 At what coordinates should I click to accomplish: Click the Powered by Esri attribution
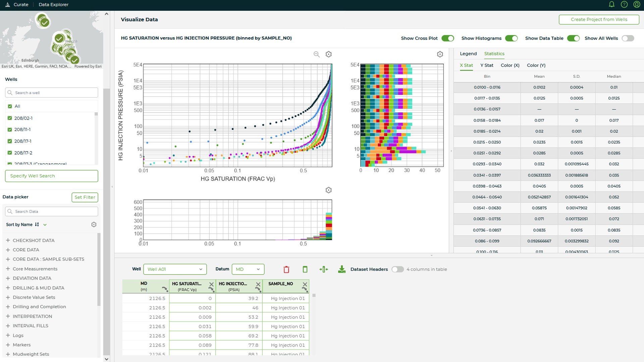88,66
